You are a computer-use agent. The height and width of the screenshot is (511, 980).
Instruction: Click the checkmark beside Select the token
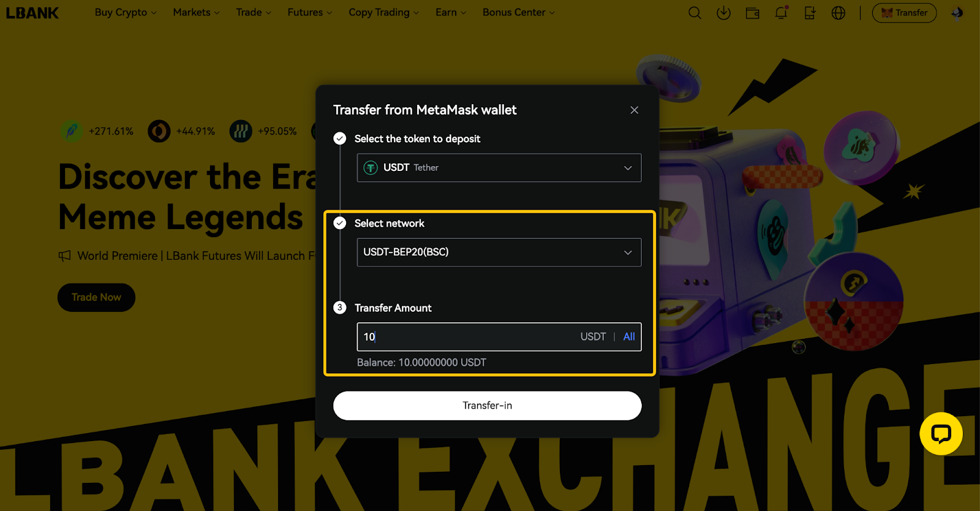[x=340, y=138]
